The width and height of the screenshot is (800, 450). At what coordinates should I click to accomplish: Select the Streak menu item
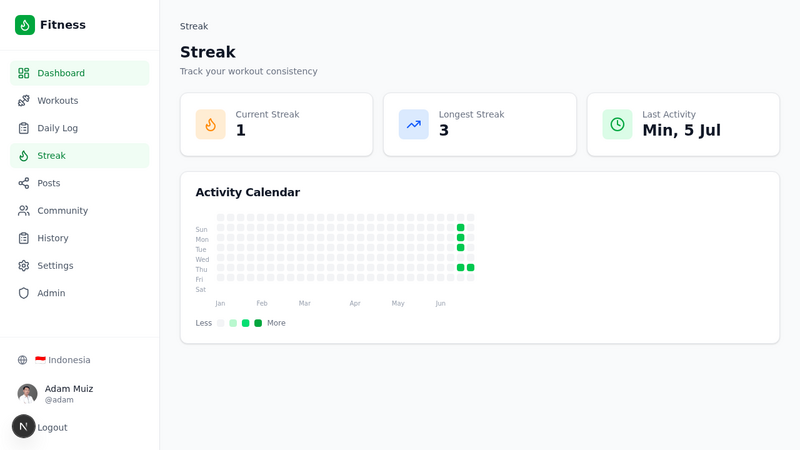click(x=80, y=156)
